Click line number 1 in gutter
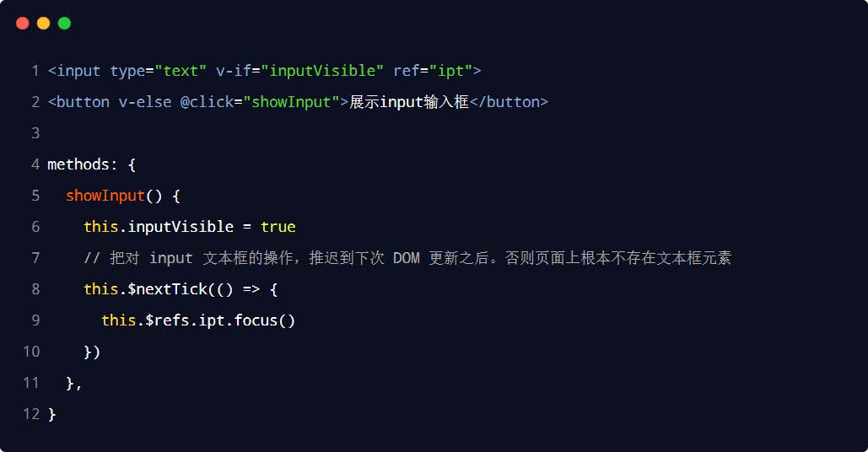 [35, 71]
